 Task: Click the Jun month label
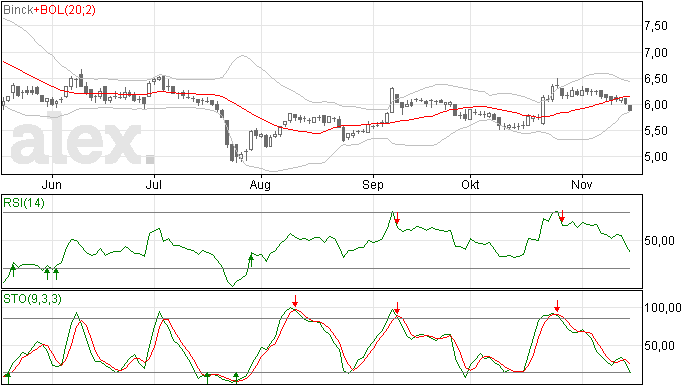click(52, 184)
